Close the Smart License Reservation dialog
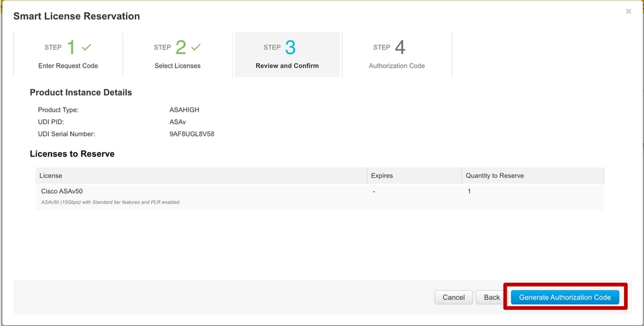 pyautogui.click(x=629, y=12)
